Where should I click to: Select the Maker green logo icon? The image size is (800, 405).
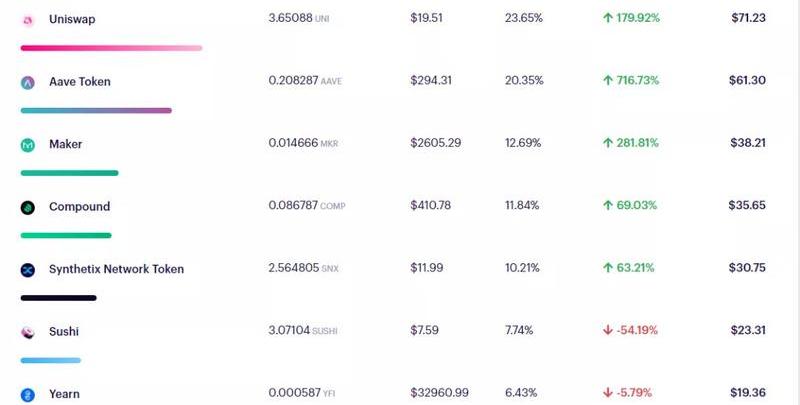click(28, 145)
